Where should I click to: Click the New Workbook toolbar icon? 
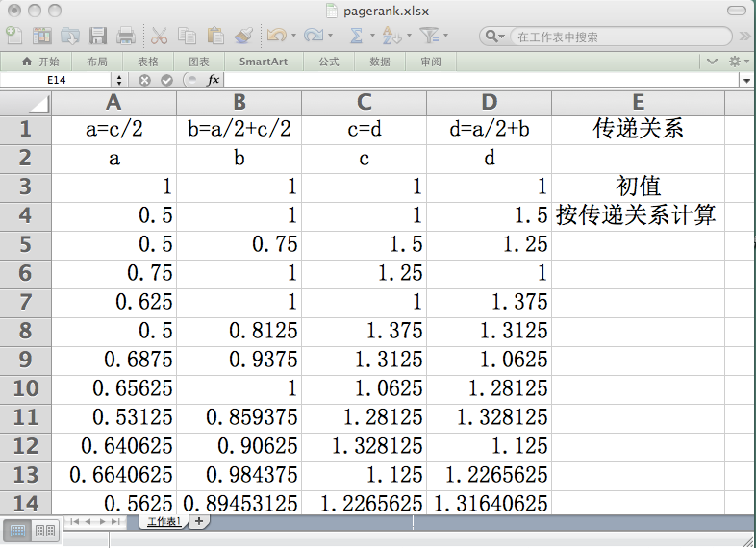pyautogui.click(x=14, y=36)
